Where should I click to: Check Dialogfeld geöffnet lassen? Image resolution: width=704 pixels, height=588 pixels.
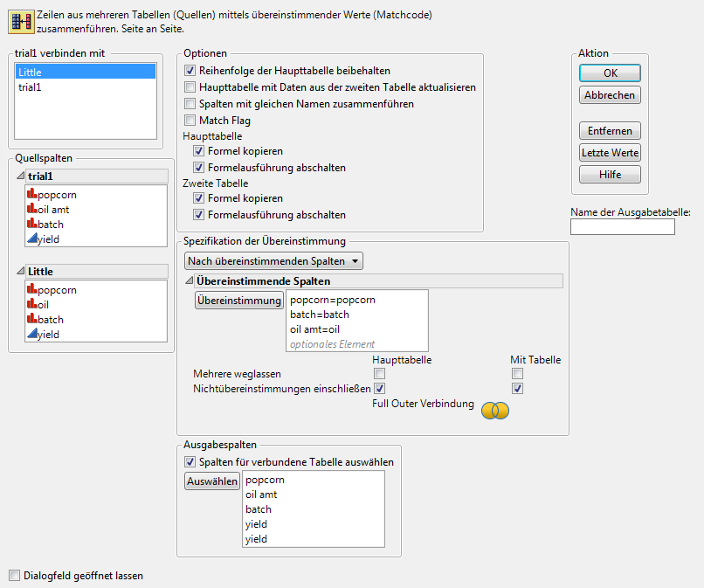[14, 576]
